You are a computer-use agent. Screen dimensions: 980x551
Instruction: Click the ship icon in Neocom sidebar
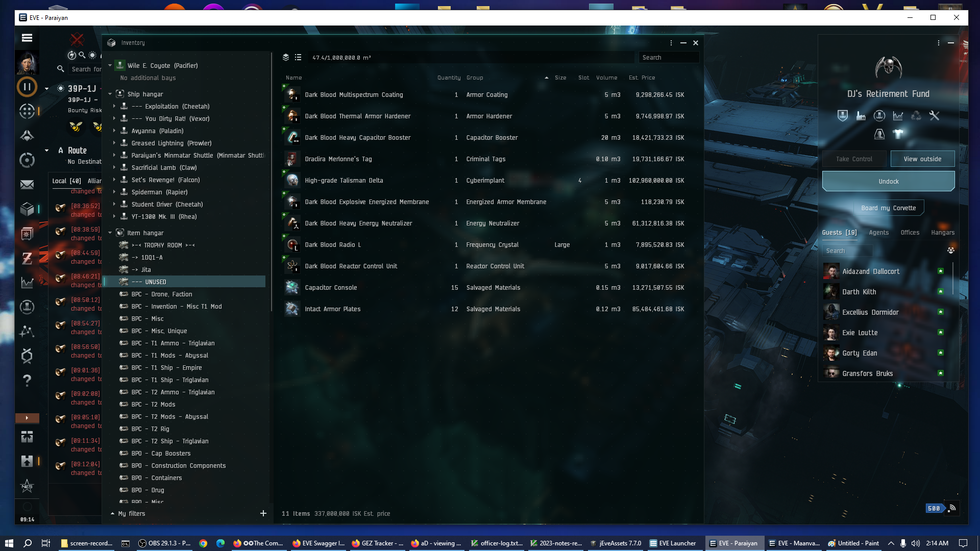coord(27,136)
